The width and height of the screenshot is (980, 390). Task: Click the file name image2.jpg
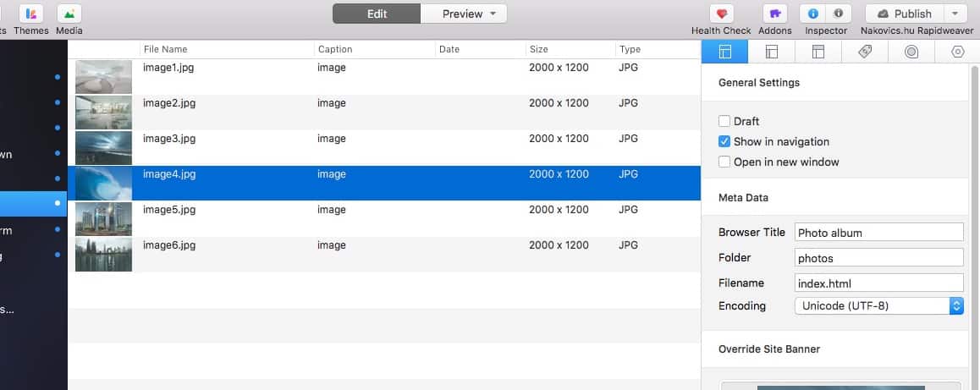tap(169, 103)
